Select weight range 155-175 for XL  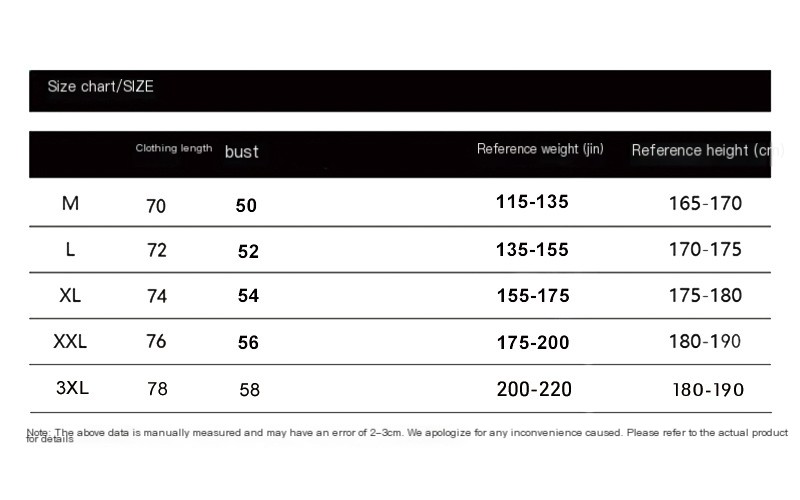coord(533,296)
